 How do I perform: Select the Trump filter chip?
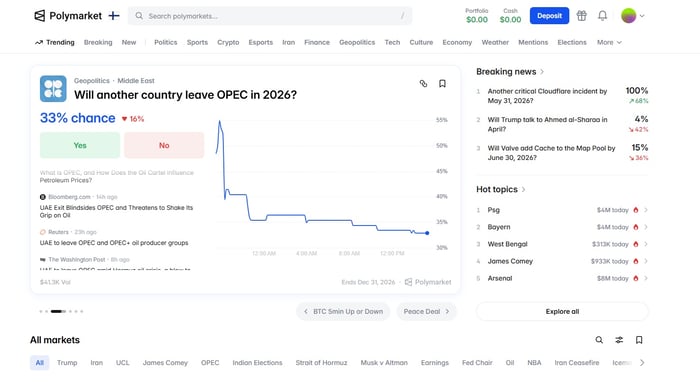(x=67, y=363)
